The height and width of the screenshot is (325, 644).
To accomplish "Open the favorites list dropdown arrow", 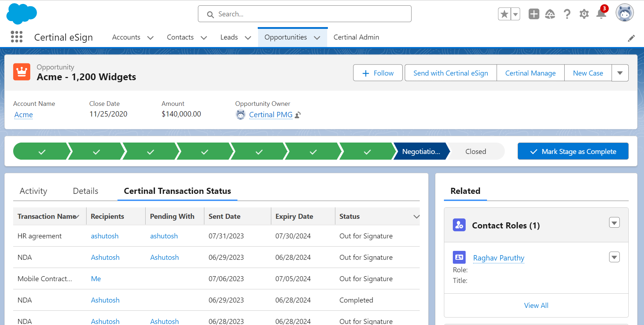I will pos(515,14).
